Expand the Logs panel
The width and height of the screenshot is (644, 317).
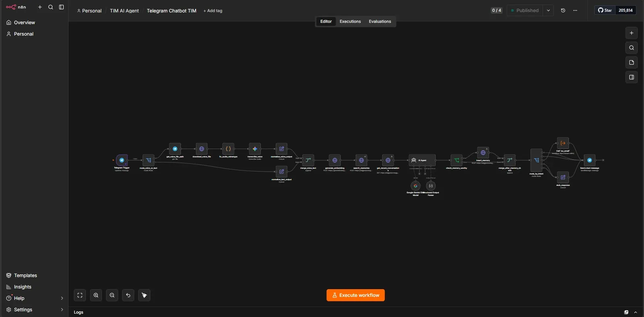point(636,312)
